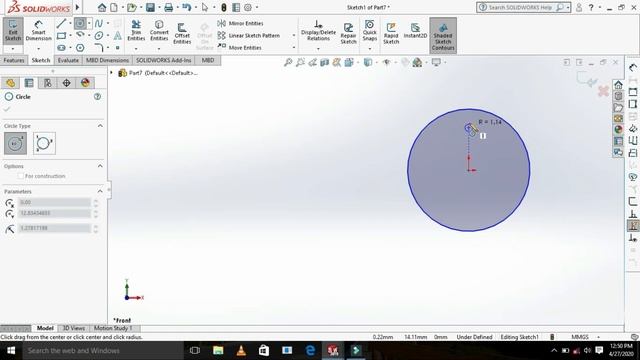Toggle Shaded Sketch Contours
Viewport: 640px width, 360px height.
coord(443,36)
